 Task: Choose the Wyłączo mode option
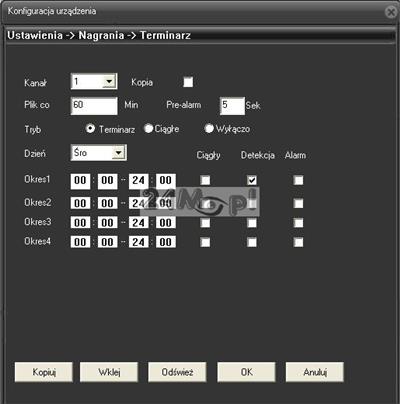[209, 128]
